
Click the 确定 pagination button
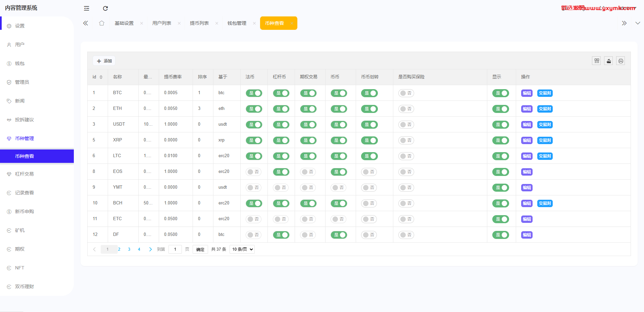200,249
